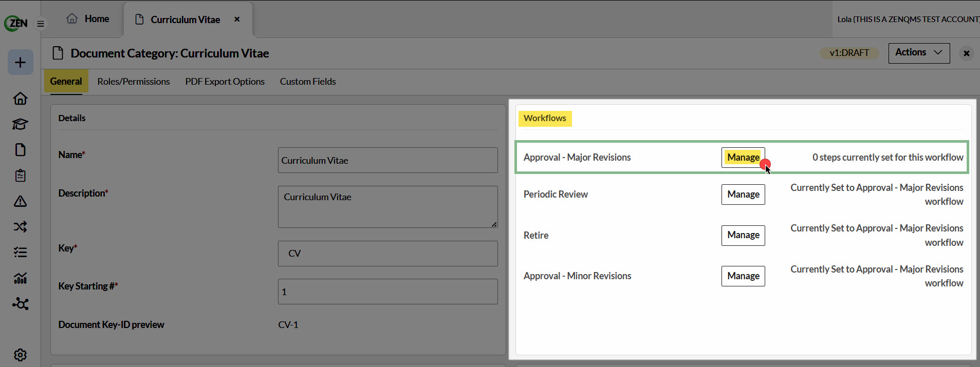Click the Approval - Minor Revisions workflow label
The height and width of the screenshot is (367, 980).
point(577,276)
